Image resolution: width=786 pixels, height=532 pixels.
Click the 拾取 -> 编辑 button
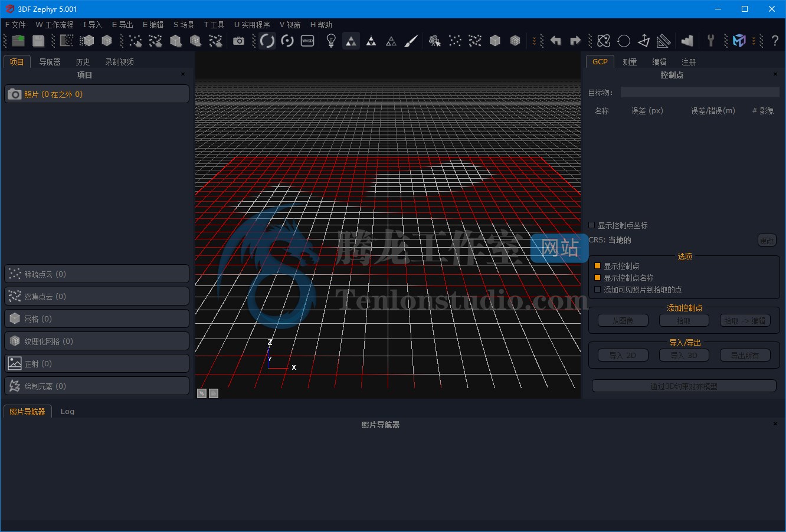click(x=745, y=320)
